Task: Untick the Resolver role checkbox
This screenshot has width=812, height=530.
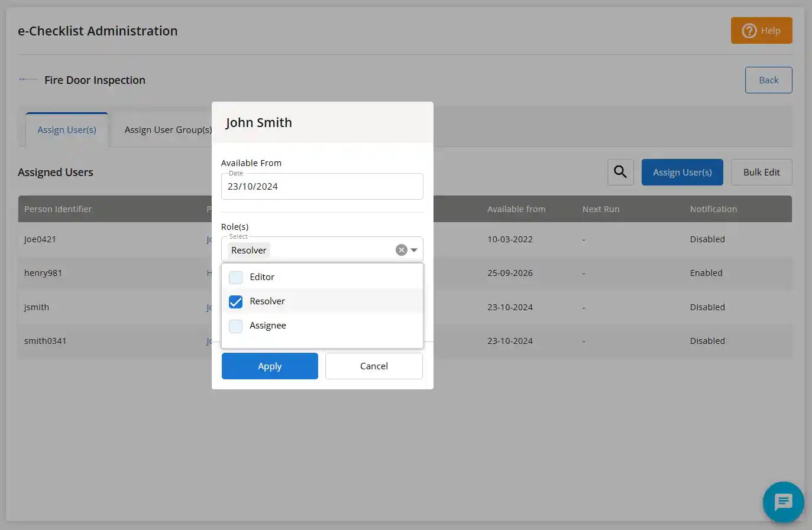Action: point(235,301)
